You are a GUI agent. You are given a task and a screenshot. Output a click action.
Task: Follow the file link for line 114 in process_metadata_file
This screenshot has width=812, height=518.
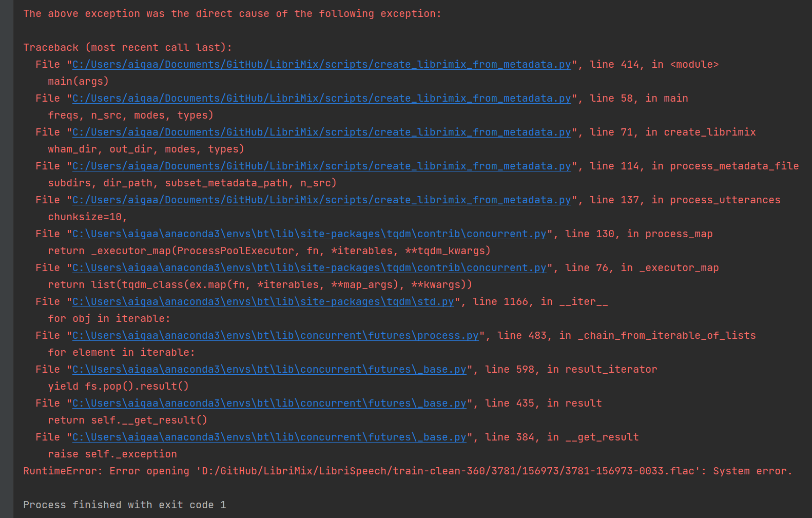click(321, 166)
